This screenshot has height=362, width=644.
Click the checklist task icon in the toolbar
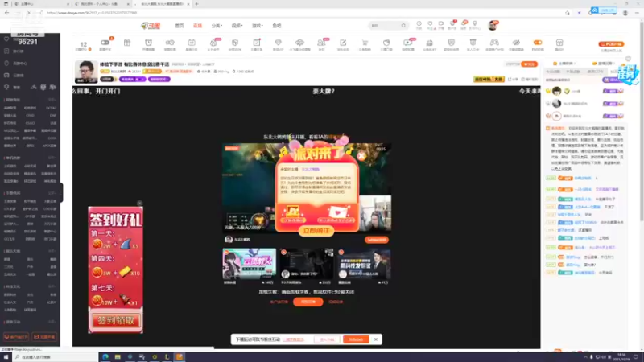[257, 43]
